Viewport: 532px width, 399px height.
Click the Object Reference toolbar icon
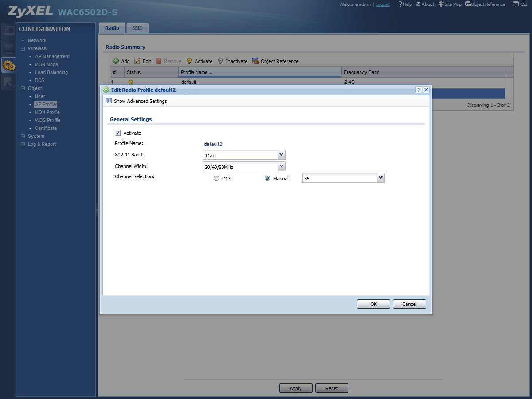tap(255, 61)
